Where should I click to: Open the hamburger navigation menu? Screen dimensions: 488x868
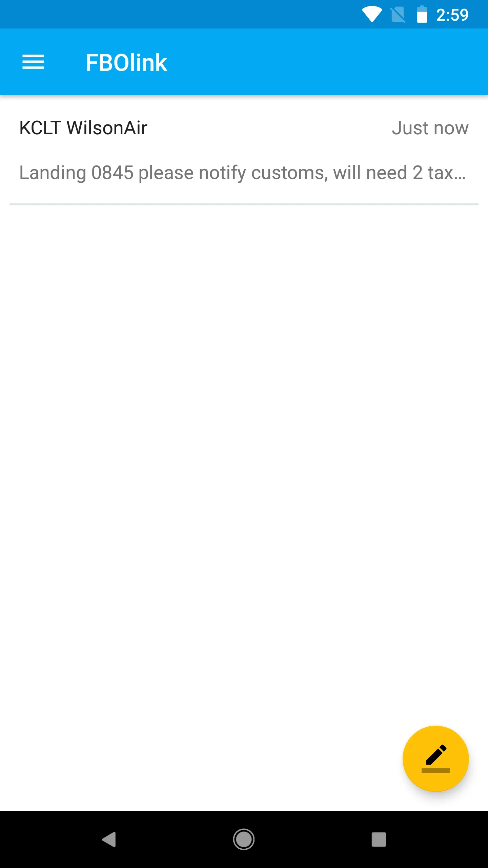pos(33,62)
